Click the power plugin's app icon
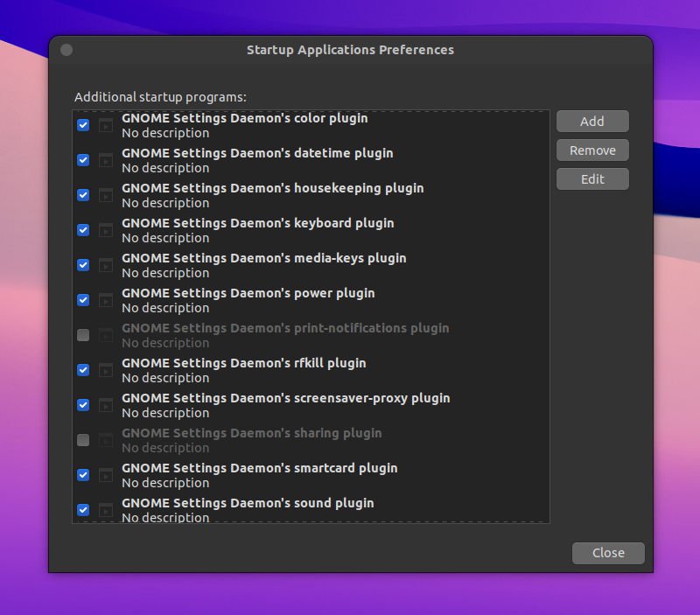Screen dimensions: 700x615 pos(106,300)
